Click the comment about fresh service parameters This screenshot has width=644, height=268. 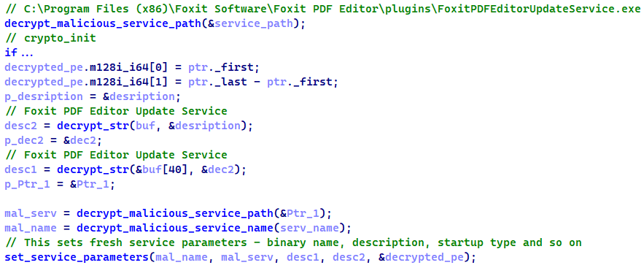point(293,243)
